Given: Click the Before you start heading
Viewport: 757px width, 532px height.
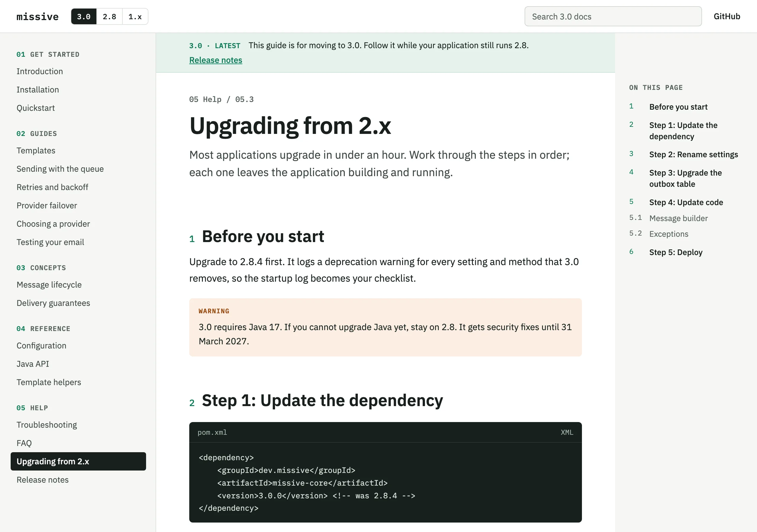Looking at the screenshot, I should coord(263,236).
